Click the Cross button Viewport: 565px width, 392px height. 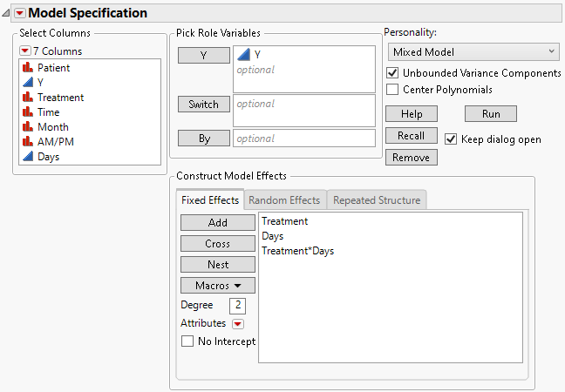click(217, 244)
